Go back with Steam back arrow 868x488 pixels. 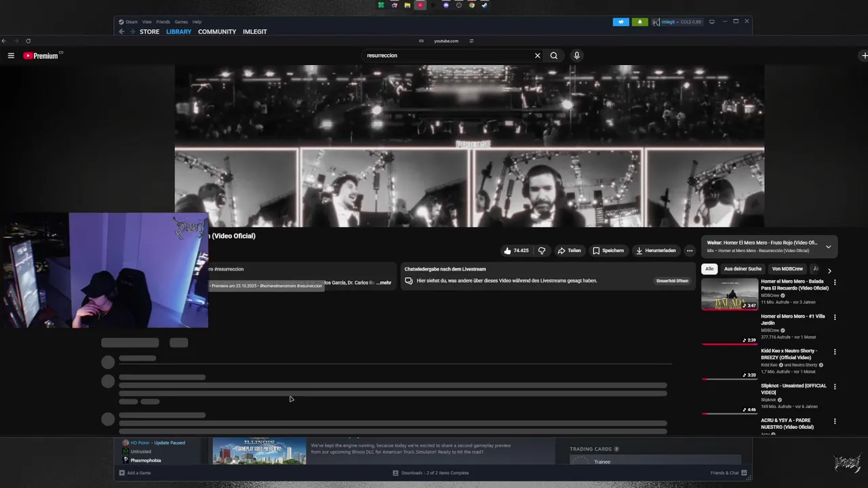click(121, 32)
